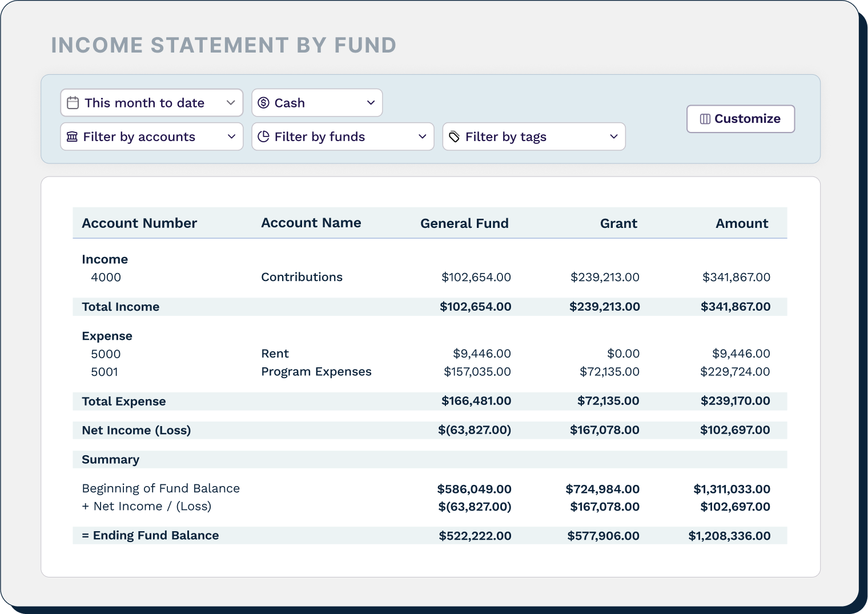The image size is (868, 614).
Task: Click the calendar icon in the date range selector
Action: [x=73, y=102]
